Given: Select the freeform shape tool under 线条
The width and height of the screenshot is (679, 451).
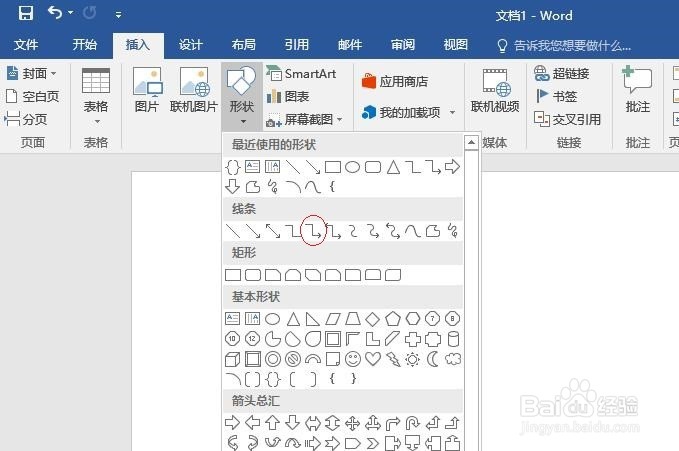Looking at the screenshot, I should click(433, 231).
